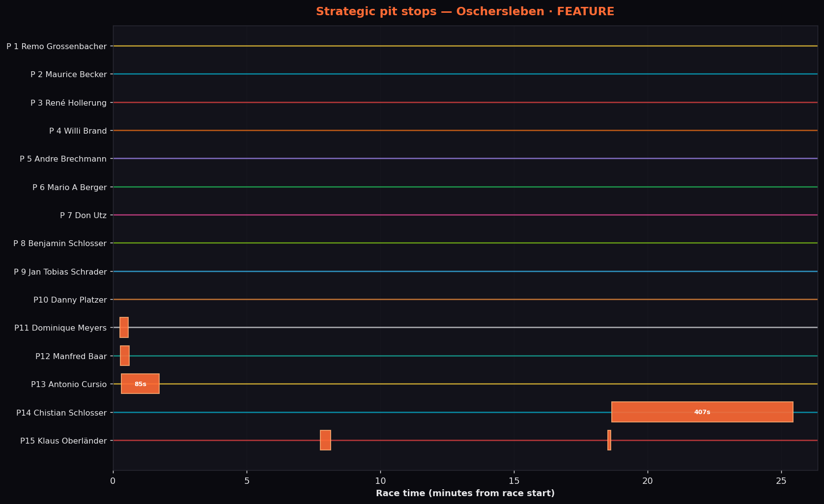Viewport: 824px width, 504px height.
Task: Select Dominique Meyers' pit stop bar
Action: pyautogui.click(x=124, y=328)
